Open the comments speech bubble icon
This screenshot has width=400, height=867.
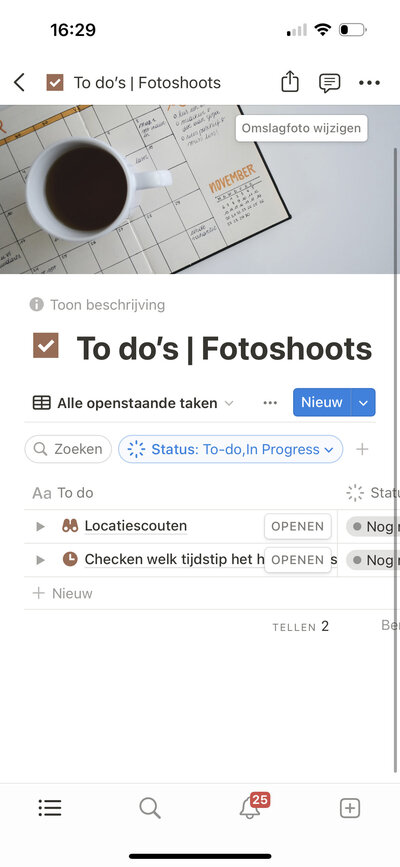point(329,83)
